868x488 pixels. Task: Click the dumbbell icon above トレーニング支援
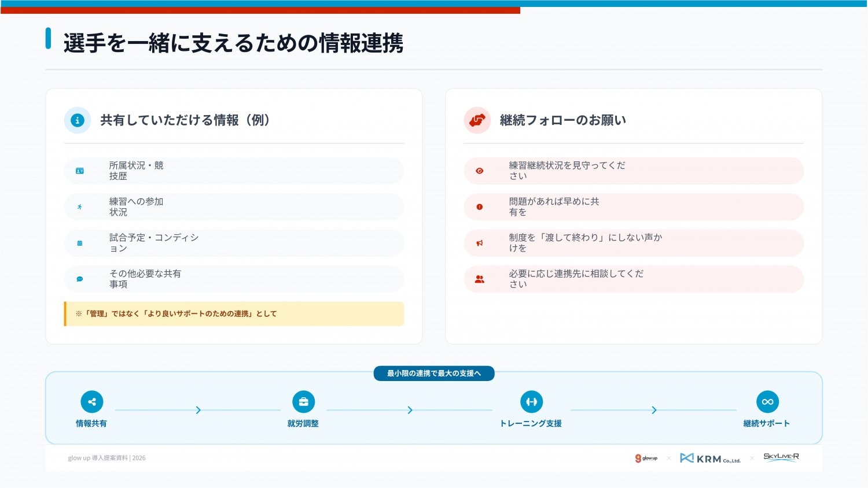click(531, 402)
